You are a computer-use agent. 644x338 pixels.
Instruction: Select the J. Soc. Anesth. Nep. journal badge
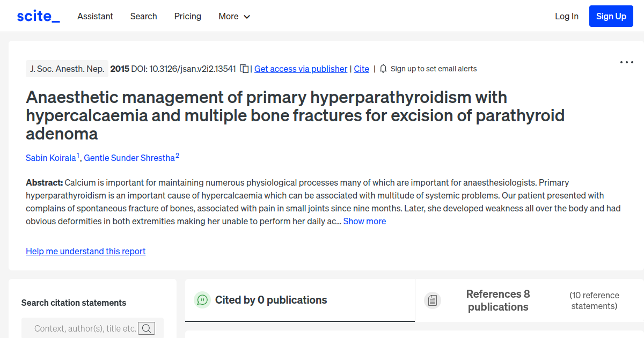pyautogui.click(x=67, y=69)
